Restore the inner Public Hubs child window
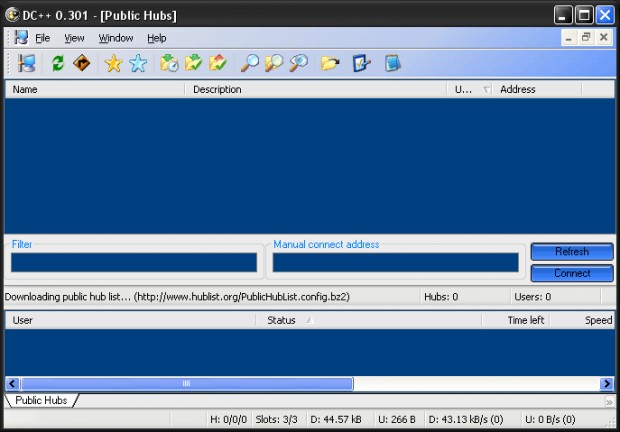The image size is (620, 432). pos(586,38)
